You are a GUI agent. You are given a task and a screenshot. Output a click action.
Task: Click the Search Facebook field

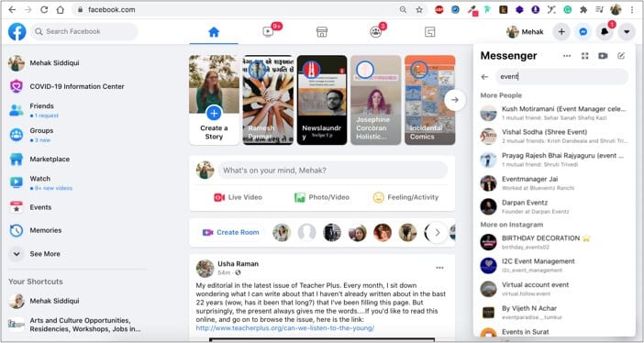tap(84, 31)
